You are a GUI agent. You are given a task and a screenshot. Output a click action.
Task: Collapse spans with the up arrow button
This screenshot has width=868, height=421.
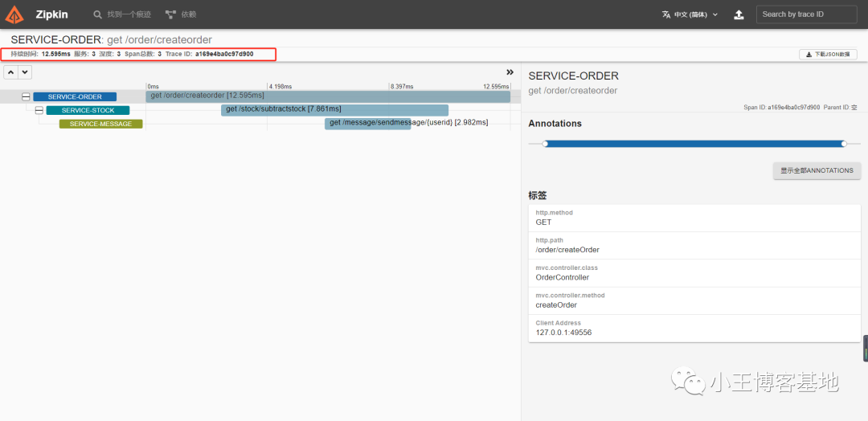point(11,72)
